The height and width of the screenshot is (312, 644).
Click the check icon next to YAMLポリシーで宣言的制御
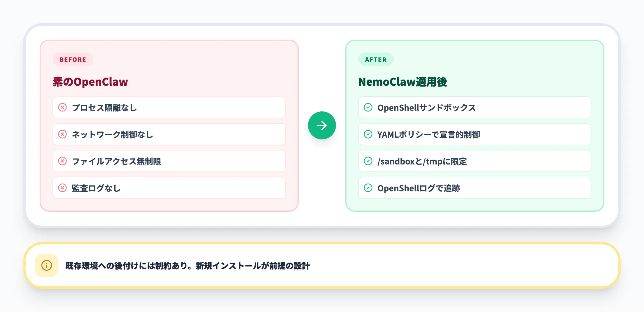[368, 134]
